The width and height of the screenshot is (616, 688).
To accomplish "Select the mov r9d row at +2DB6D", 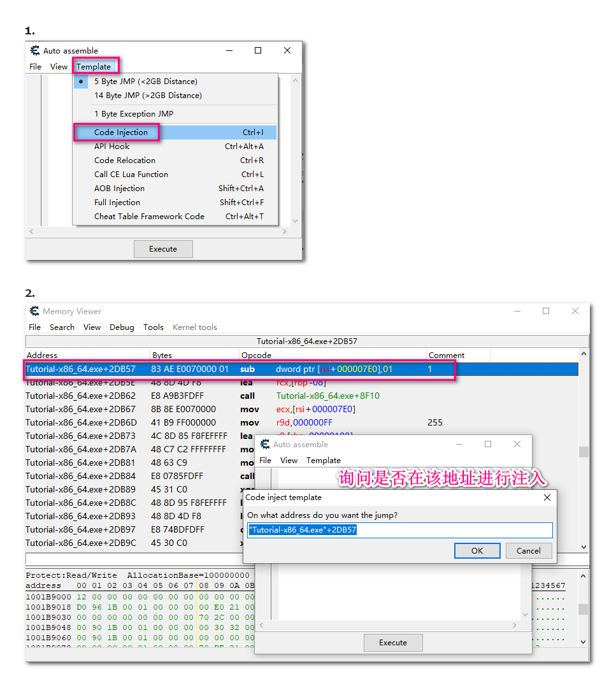I will click(302, 422).
